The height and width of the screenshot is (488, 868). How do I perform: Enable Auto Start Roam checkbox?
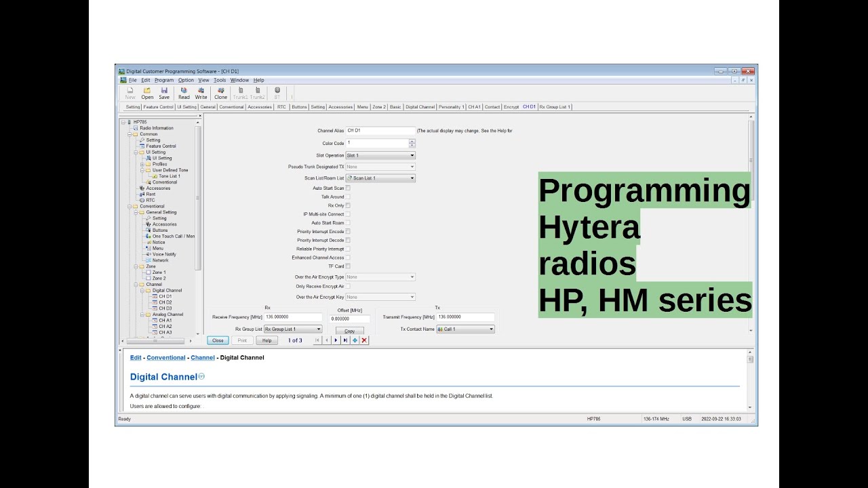coord(348,222)
